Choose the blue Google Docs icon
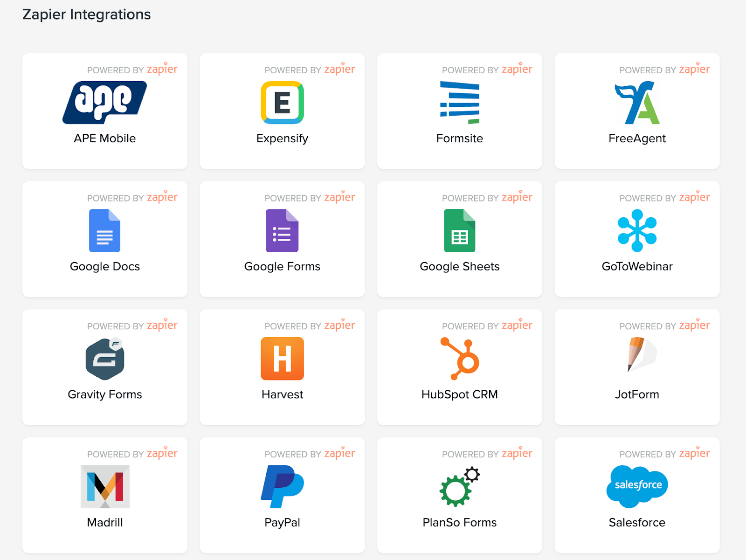Image resolution: width=746 pixels, height=560 pixels. [x=104, y=231]
